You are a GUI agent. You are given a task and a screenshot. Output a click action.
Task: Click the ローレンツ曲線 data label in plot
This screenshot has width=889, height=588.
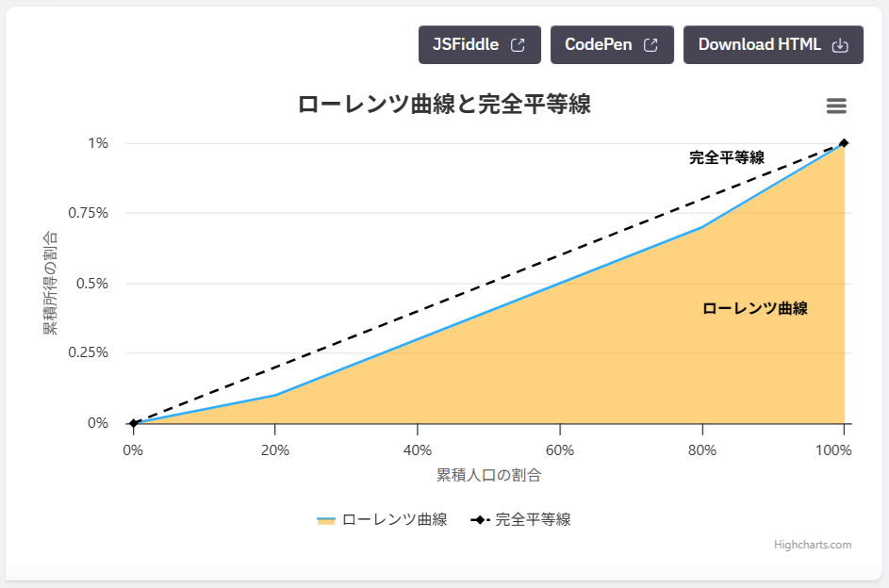click(754, 308)
